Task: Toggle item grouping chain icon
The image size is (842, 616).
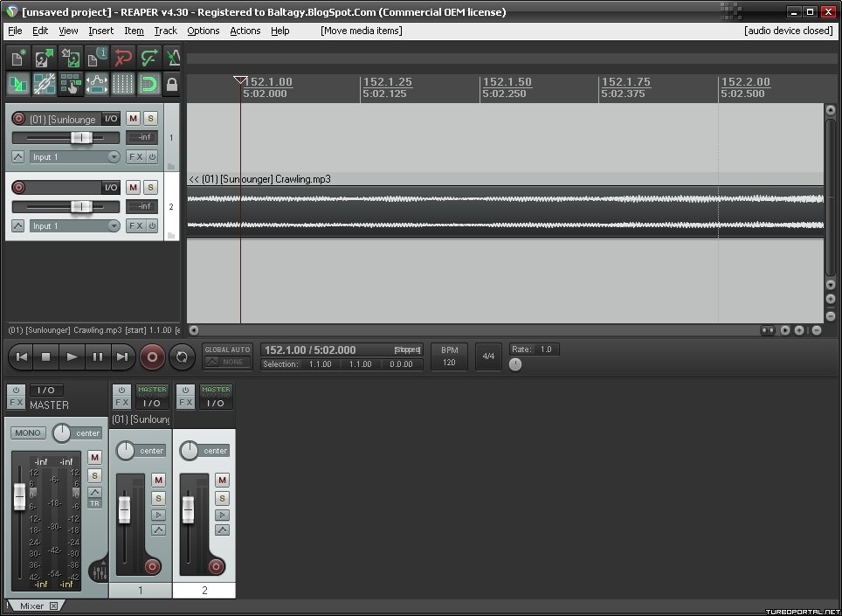Action: (x=45, y=84)
